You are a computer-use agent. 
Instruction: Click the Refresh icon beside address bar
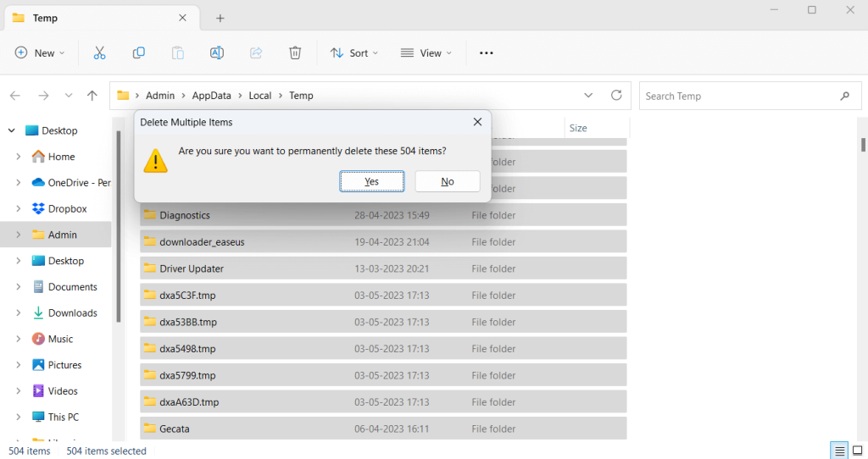pos(616,96)
